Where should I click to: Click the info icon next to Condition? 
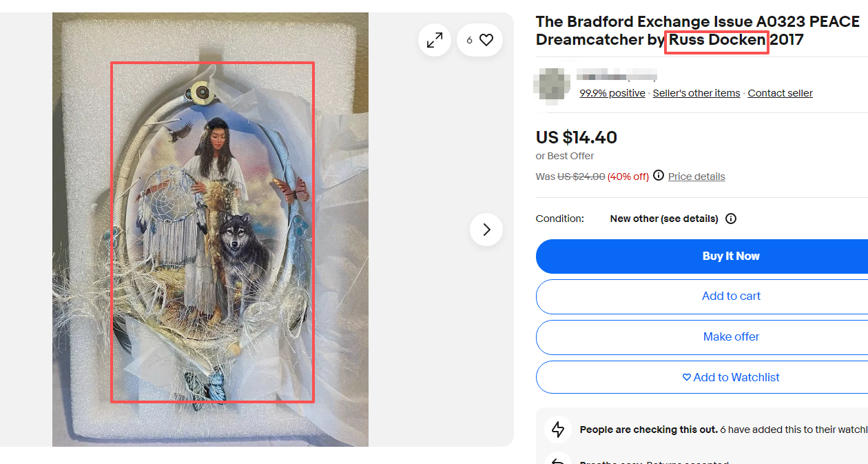[x=731, y=219]
